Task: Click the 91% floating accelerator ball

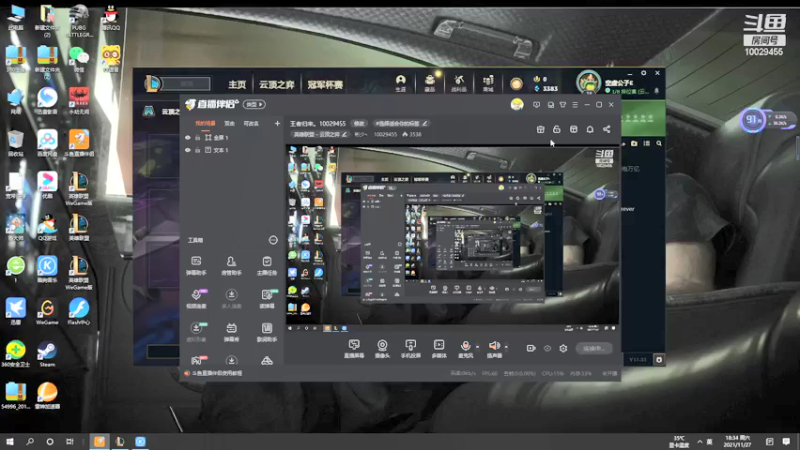Action: click(x=753, y=120)
